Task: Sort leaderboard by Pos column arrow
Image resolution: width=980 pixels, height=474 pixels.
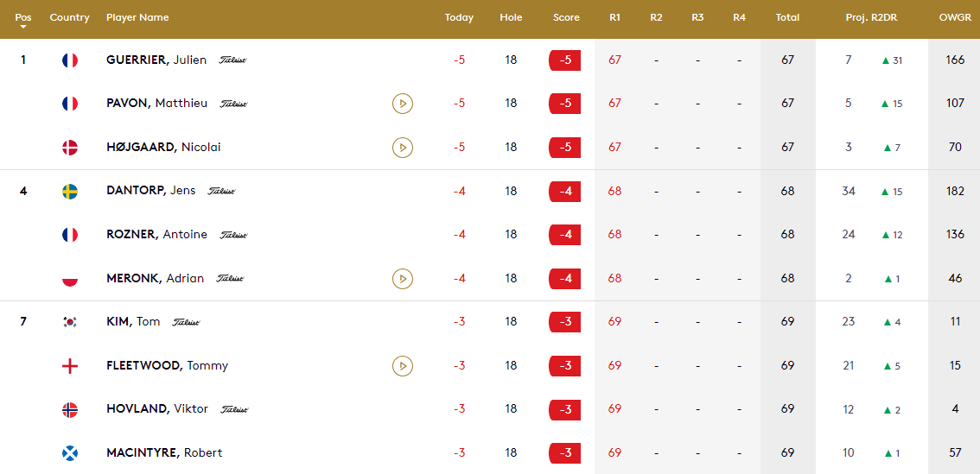Action: [x=23, y=27]
